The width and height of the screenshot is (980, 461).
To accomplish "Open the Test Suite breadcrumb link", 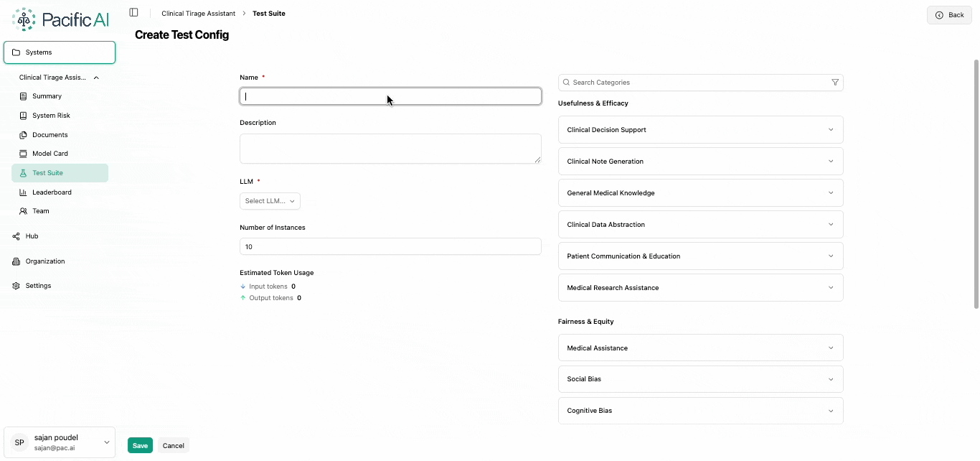I will coord(268,13).
